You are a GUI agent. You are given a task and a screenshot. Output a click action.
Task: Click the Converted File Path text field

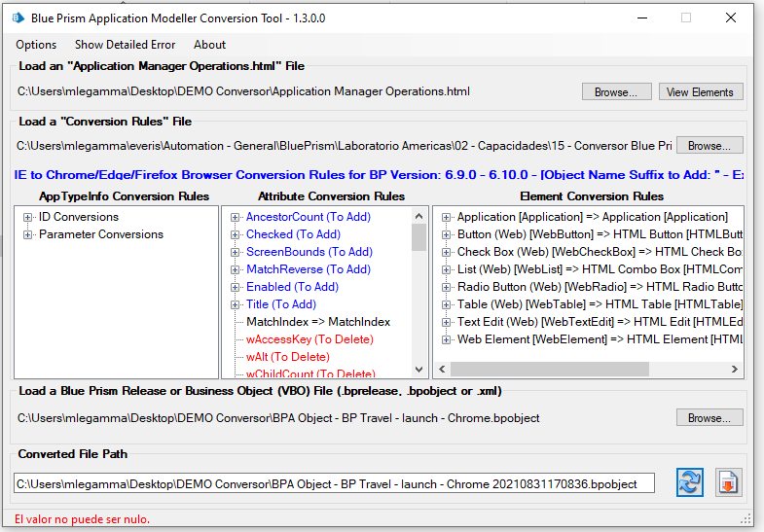coord(334,483)
